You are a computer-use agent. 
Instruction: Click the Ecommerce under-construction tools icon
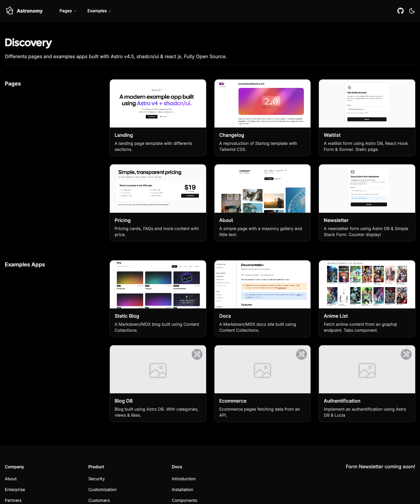301,354
